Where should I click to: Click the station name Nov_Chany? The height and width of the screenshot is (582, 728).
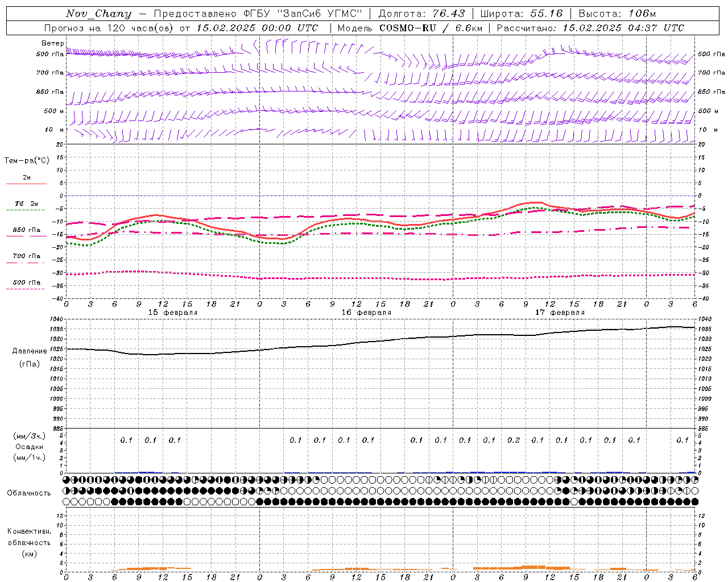click(98, 14)
